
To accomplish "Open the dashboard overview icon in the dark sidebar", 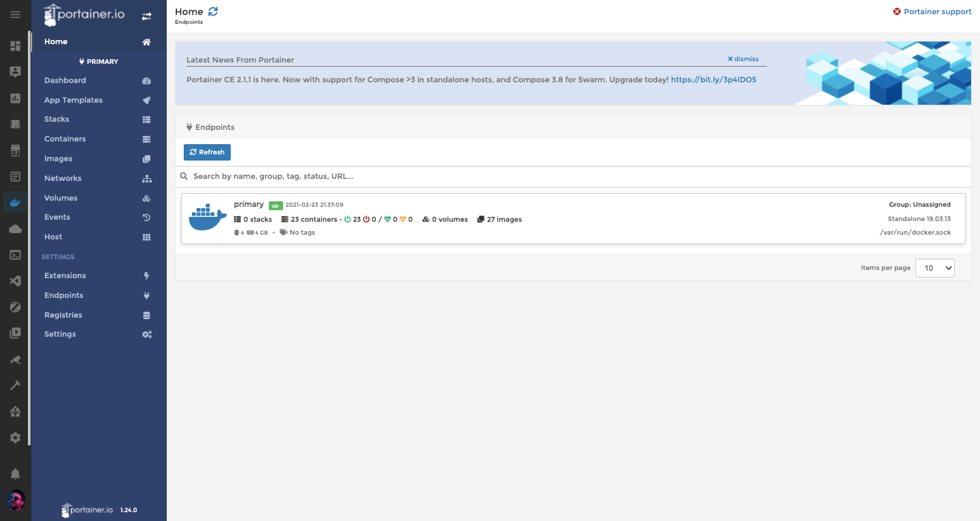I will (15, 46).
